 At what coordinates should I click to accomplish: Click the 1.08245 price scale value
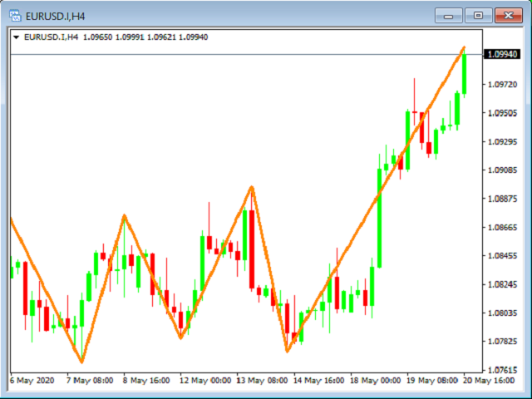(502, 284)
